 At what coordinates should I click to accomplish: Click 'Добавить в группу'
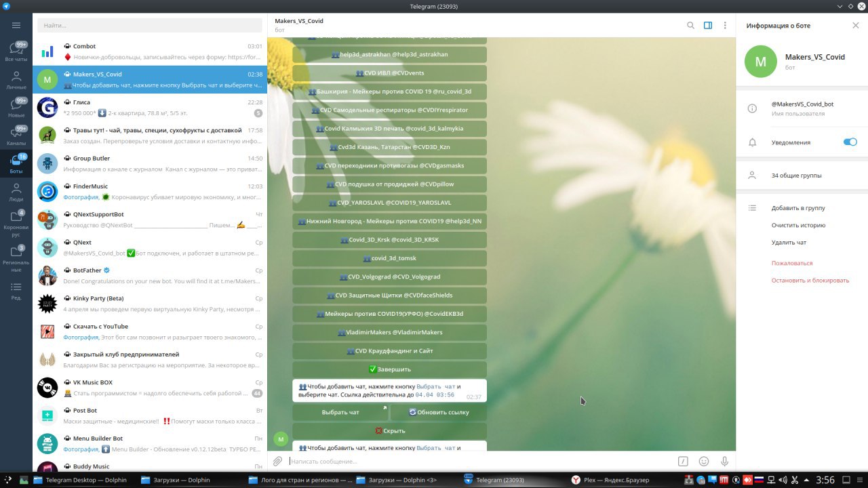coord(798,208)
